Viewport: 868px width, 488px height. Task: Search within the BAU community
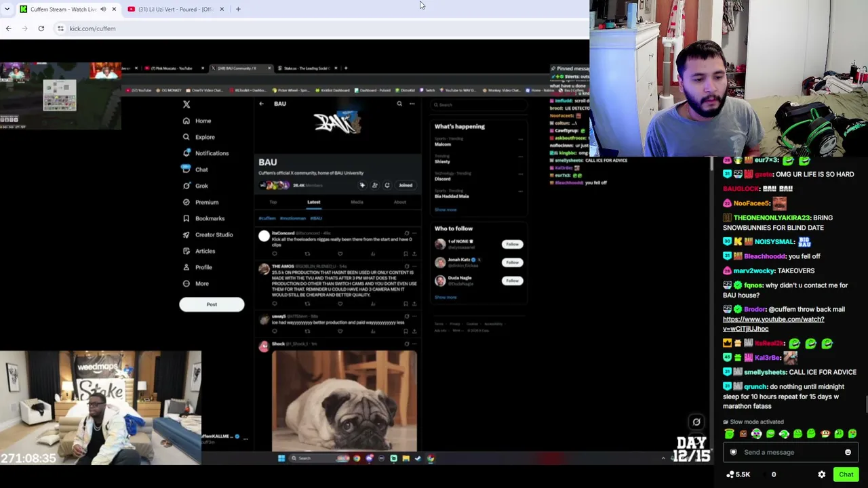399,104
